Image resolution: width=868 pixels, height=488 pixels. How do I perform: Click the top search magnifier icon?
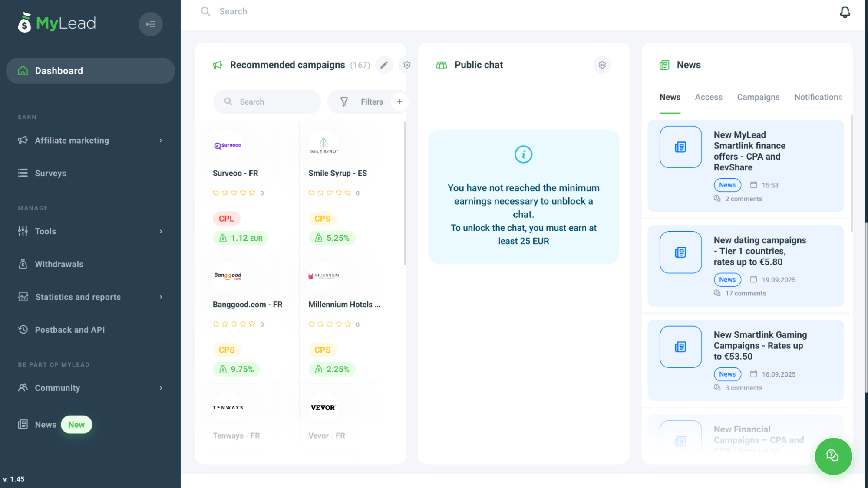[x=205, y=12]
